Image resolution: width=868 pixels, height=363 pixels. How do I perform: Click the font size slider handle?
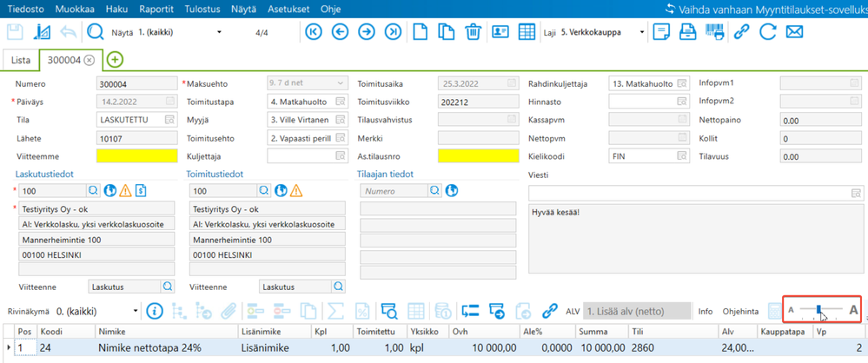(819, 310)
